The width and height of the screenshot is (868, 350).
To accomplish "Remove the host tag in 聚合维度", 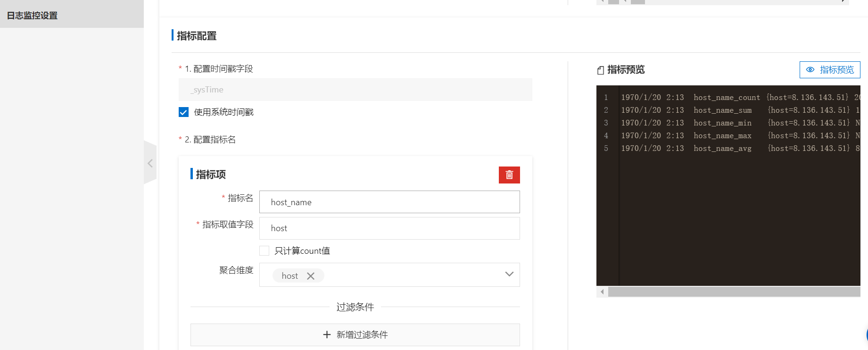I will pos(311,276).
